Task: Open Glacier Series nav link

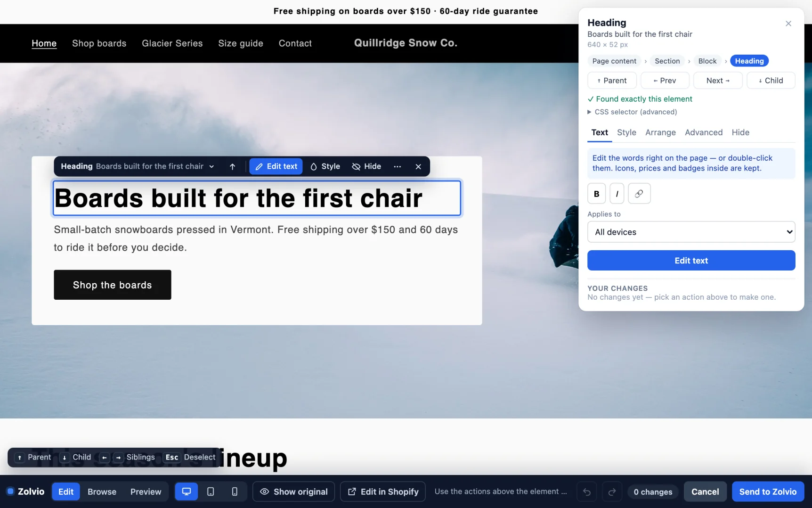Action: [x=172, y=43]
